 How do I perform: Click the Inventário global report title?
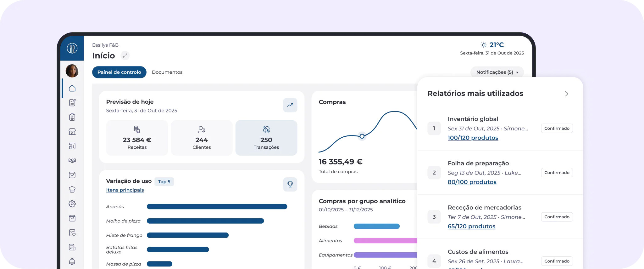click(x=473, y=119)
